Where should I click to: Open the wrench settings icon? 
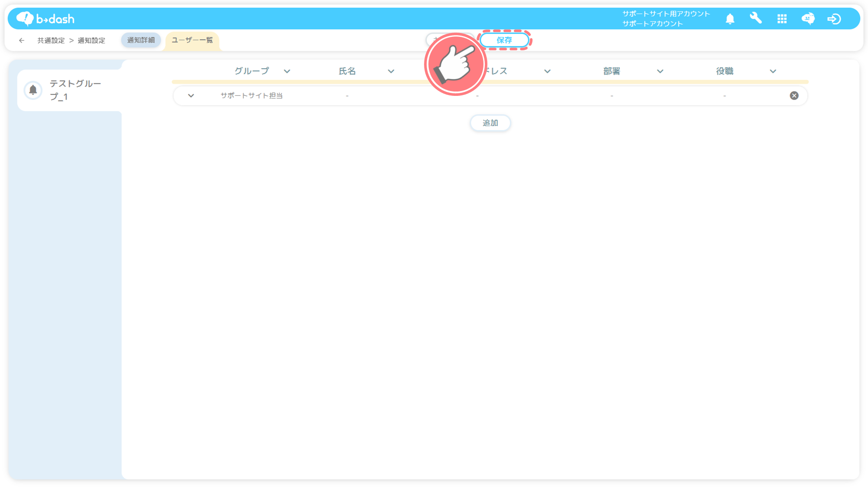pos(756,19)
